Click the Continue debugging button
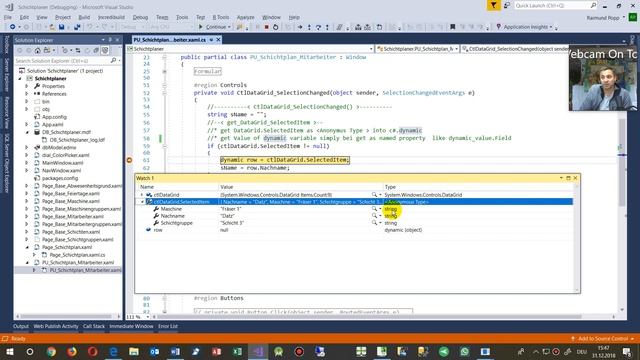Viewport: 640px width, 360px height. 214,27
